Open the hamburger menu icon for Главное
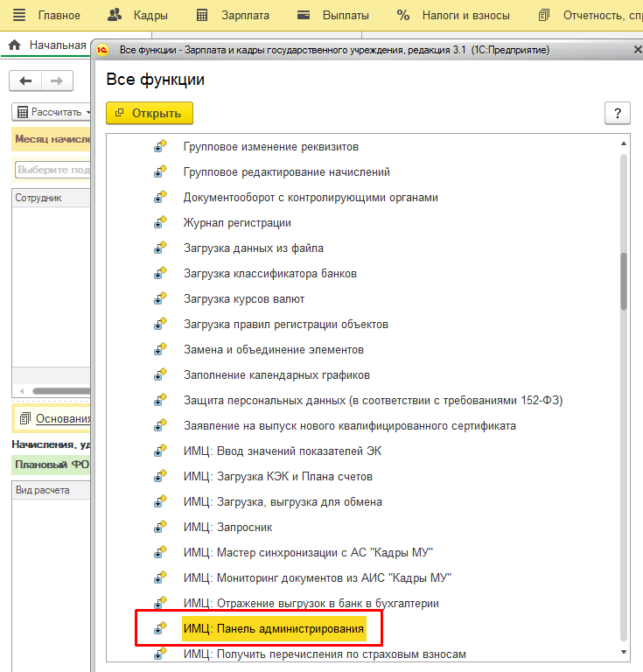 pos(18,15)
